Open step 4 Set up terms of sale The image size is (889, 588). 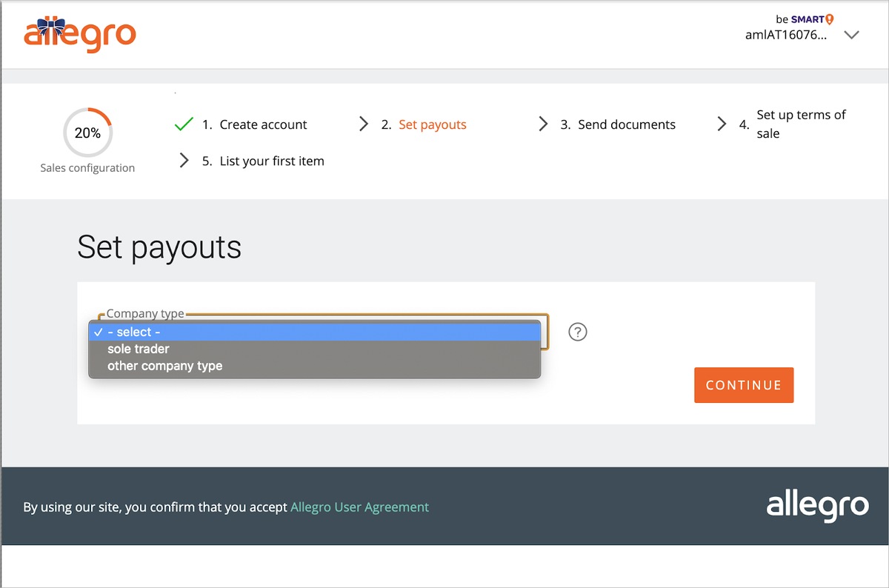pyautogui.click(x=800, y=124)
